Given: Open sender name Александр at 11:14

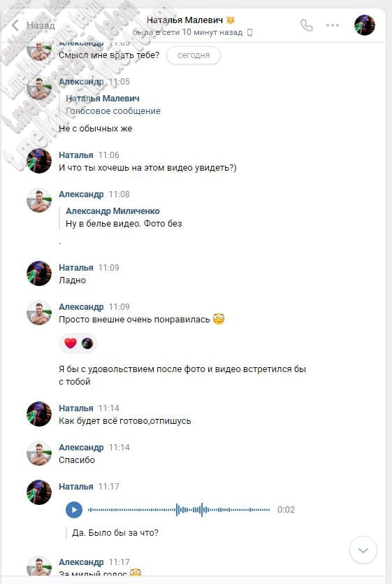Looking at the screenshot, I should point(81,448).
